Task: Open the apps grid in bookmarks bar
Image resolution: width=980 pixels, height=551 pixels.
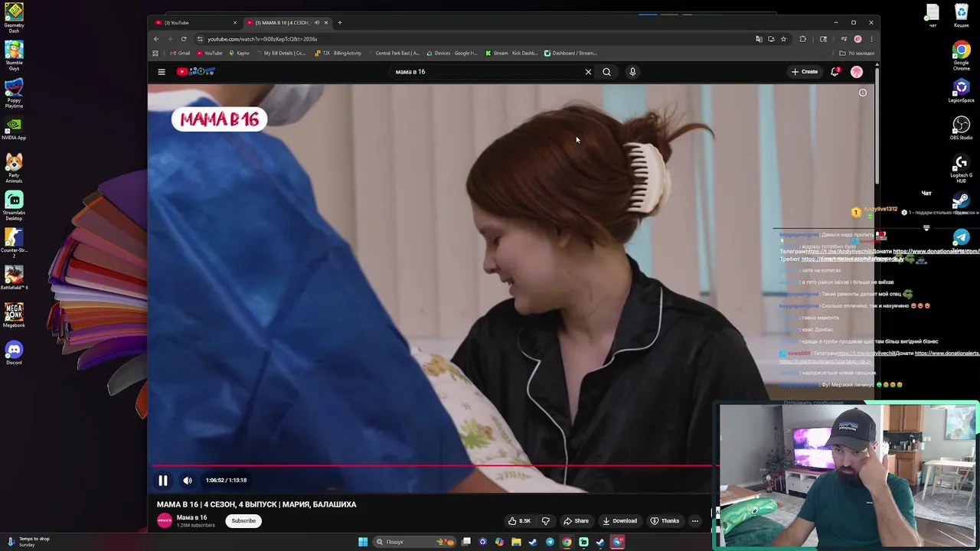Action: pyautogui.click(x=155, y=54)
